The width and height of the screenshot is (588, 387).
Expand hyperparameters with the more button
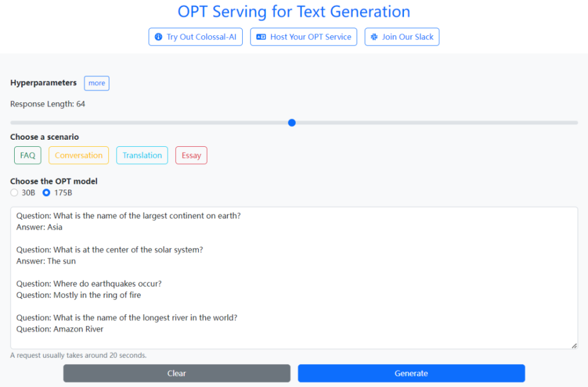(x=97, y=83)
